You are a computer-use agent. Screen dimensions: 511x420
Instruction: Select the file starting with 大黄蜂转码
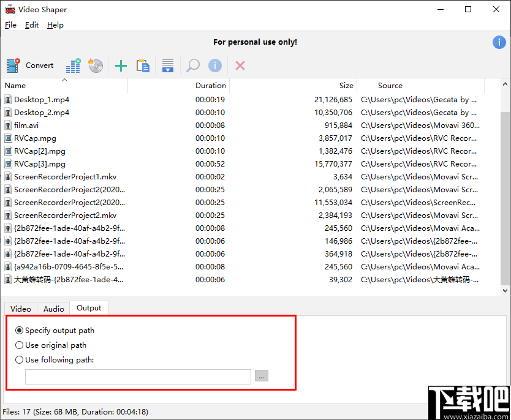pyautogui.click(x=69, y=280)
